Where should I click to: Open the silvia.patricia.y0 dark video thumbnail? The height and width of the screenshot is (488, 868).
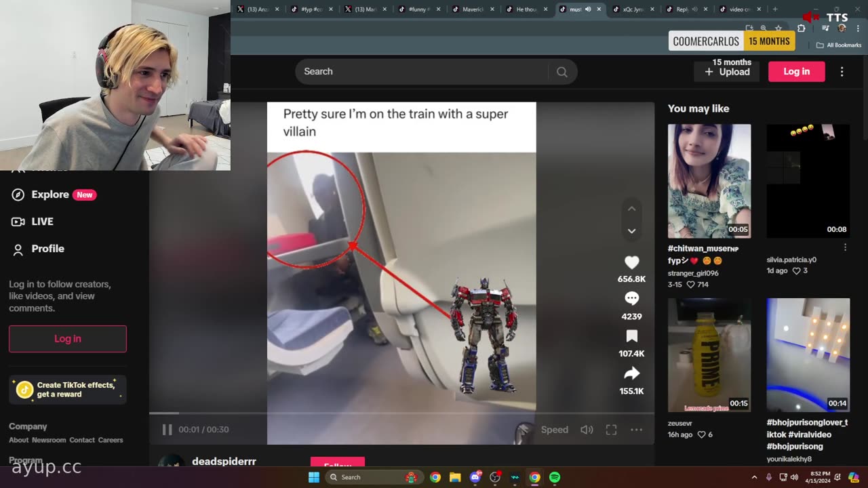coord(808,181)
